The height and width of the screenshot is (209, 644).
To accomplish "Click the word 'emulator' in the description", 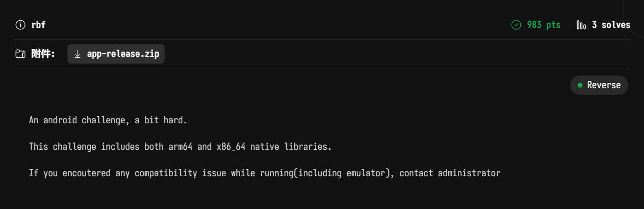I will click(365, 173).
